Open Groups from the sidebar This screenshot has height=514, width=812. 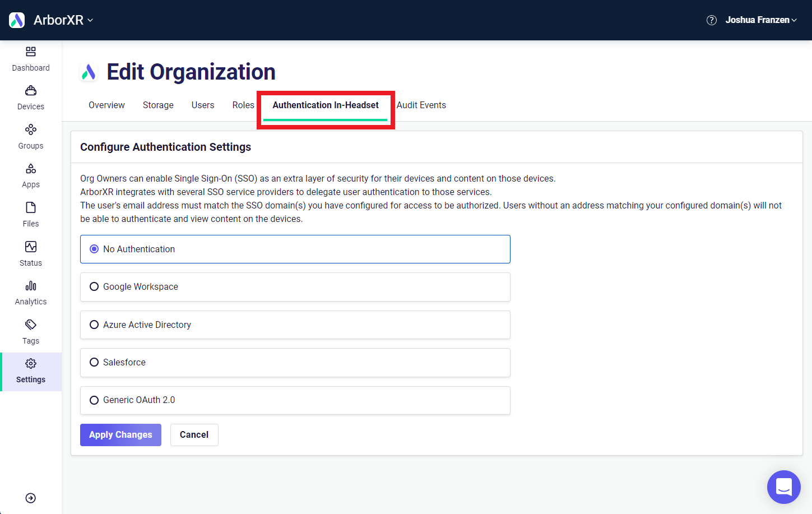pos(31,137)
